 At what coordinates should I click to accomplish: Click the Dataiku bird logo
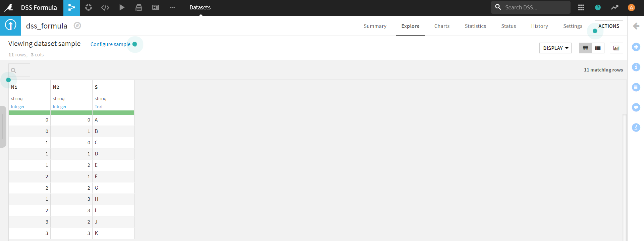point(9,7)
